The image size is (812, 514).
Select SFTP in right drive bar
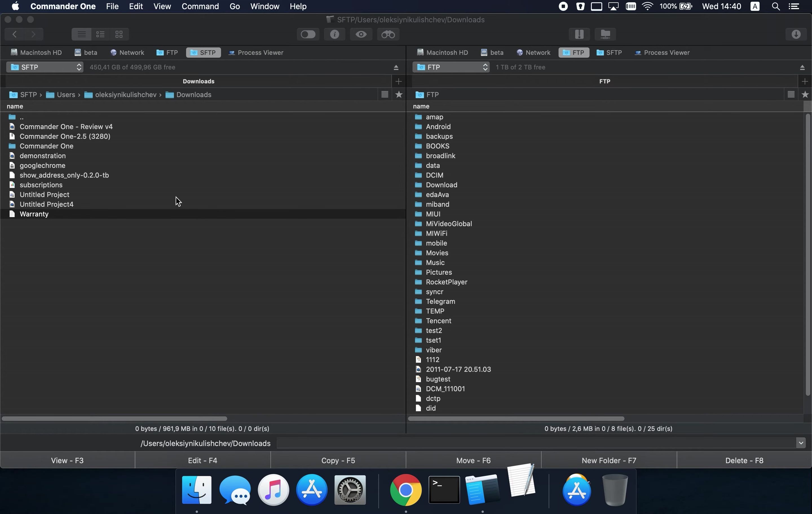(x=609, y=53)
